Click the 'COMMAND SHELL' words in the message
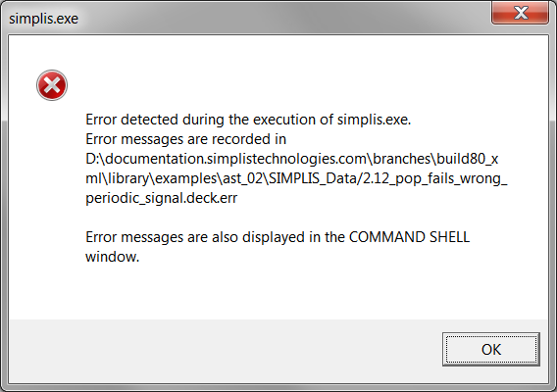Viewport: 557px width, 392px height. click(409, 237)
